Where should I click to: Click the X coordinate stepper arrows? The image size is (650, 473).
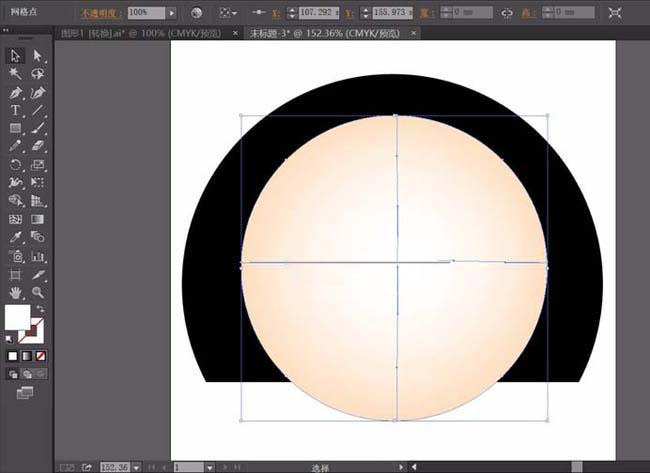coord(292,13)
